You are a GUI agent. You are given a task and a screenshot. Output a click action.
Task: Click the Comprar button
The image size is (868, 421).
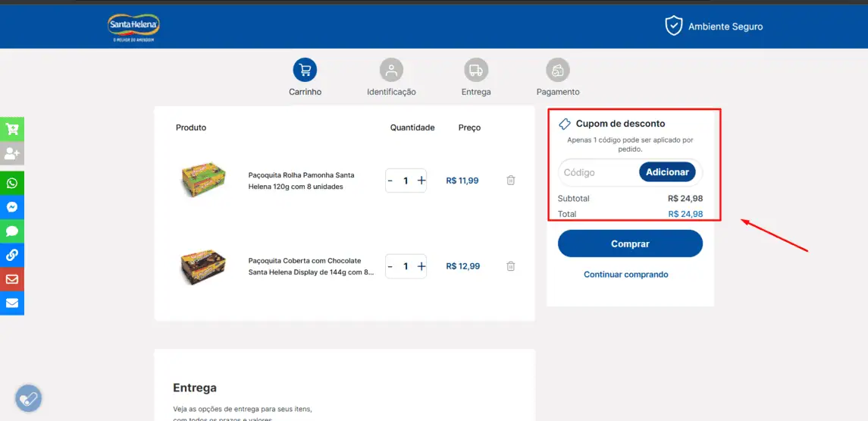coord(630,243)
